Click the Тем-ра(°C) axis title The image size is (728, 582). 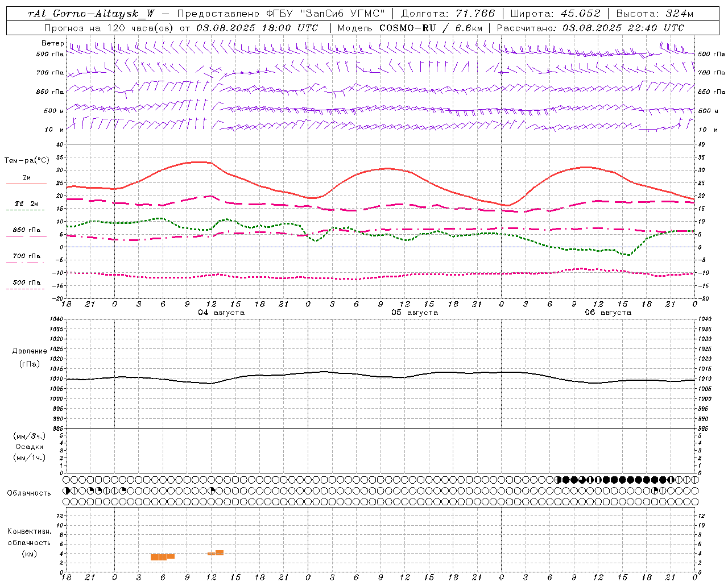click(x=27, y=161)
